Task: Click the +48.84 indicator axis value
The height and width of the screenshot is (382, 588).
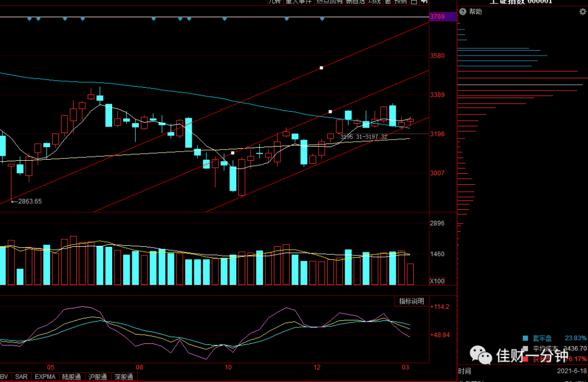Action: [x=439, y=335]
